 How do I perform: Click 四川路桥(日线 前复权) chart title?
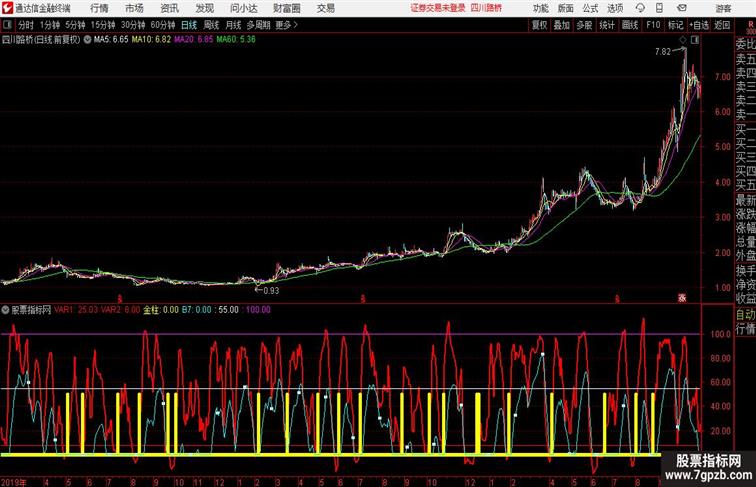pos(41,40)
